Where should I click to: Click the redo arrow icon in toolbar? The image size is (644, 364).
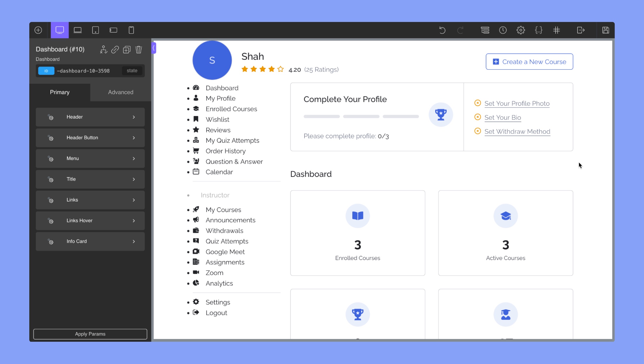pos(460,30)
